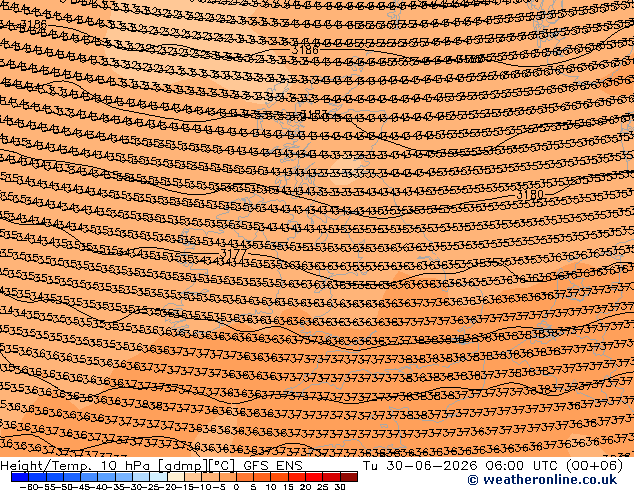The height and width of the screenshot is (490, 634).
Task: Click the -80 legend scale value
Action: tap(28, 487)
